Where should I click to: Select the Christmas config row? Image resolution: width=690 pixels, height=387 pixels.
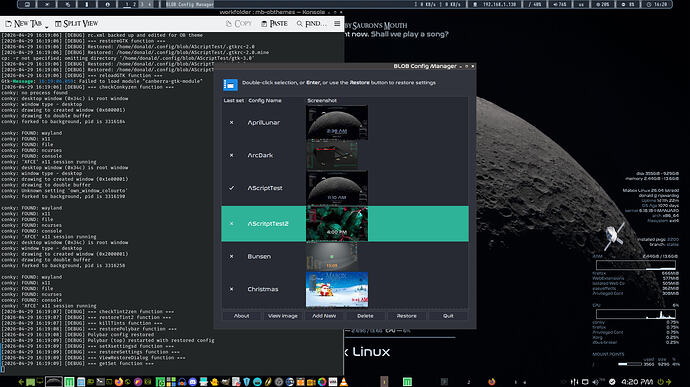[345, 289]
